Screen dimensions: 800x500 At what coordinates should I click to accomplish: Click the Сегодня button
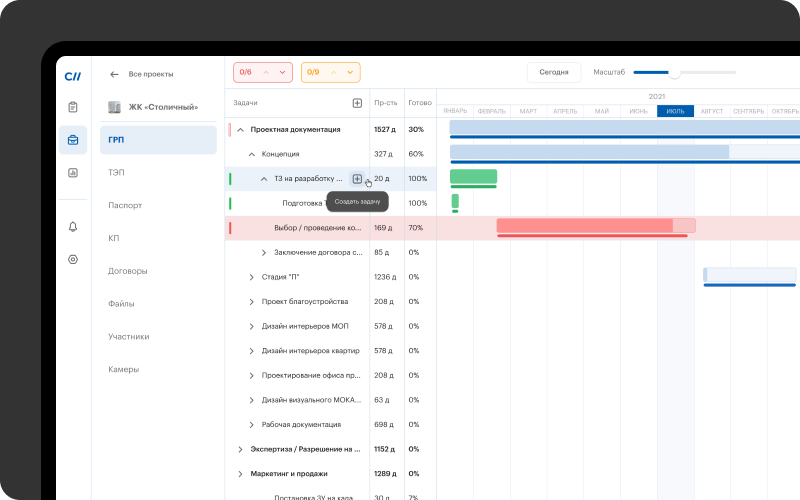[x=554, y=72]
